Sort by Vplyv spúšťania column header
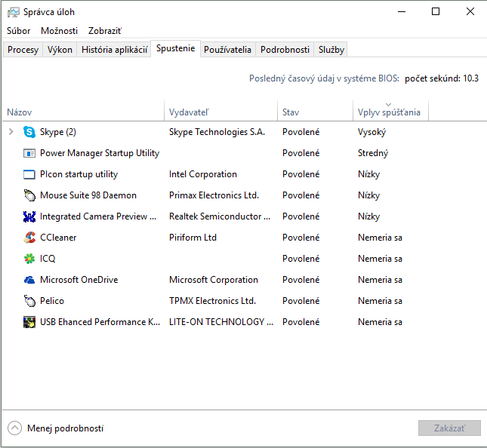Screen dimensions: 487x448 click(390, 112)
